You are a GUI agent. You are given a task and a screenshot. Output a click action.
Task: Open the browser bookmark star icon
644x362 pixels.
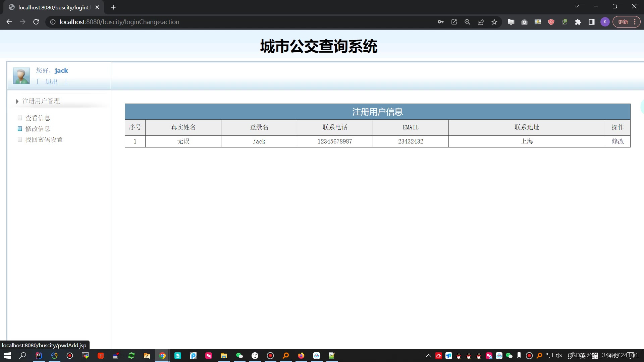point(494,22)
